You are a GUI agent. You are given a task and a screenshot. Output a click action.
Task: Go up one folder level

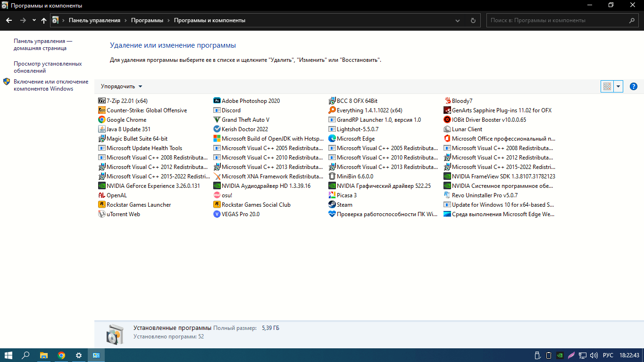click(44, 20)
